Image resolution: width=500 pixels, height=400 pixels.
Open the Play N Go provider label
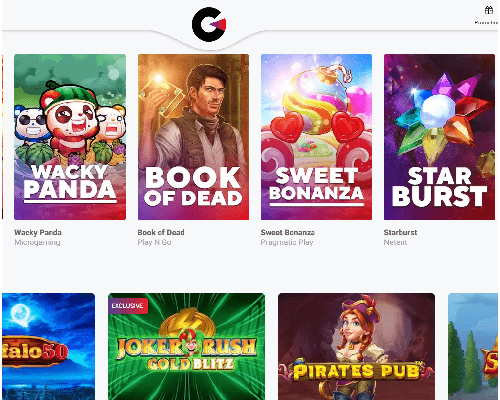point(154,242)
